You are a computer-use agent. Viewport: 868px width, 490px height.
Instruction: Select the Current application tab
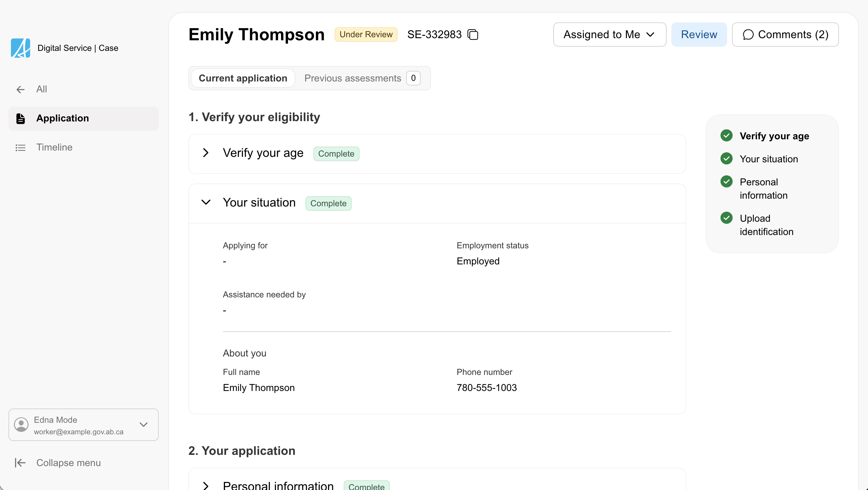[243, 78]
